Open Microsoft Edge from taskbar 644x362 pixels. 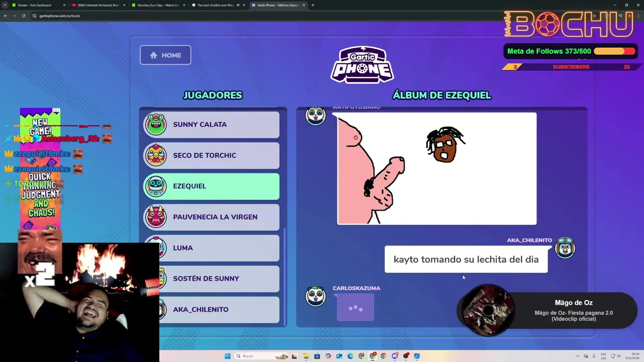350,356
